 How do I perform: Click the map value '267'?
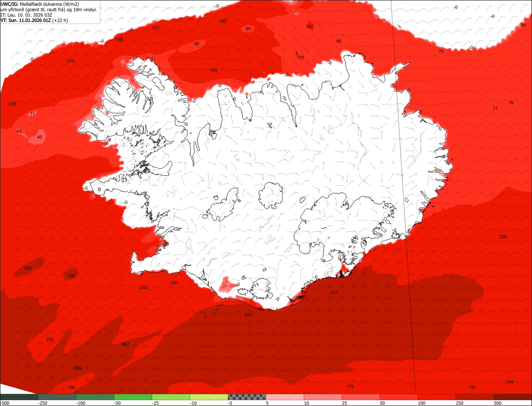point(126,344)
